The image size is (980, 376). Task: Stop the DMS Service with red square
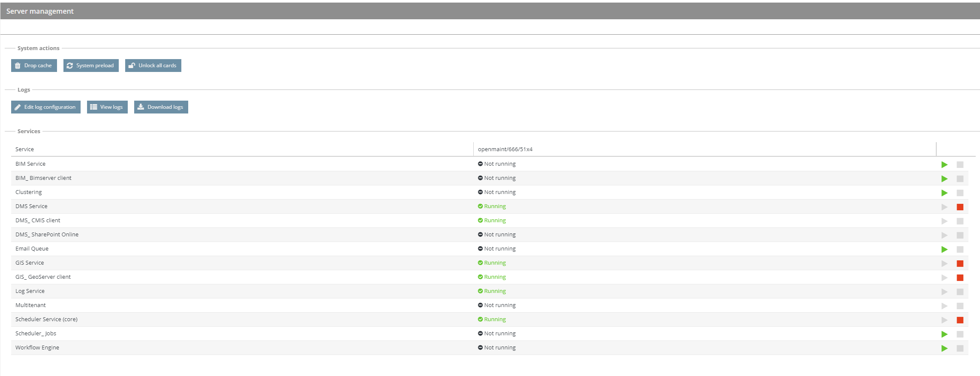(x=960, y=207)
